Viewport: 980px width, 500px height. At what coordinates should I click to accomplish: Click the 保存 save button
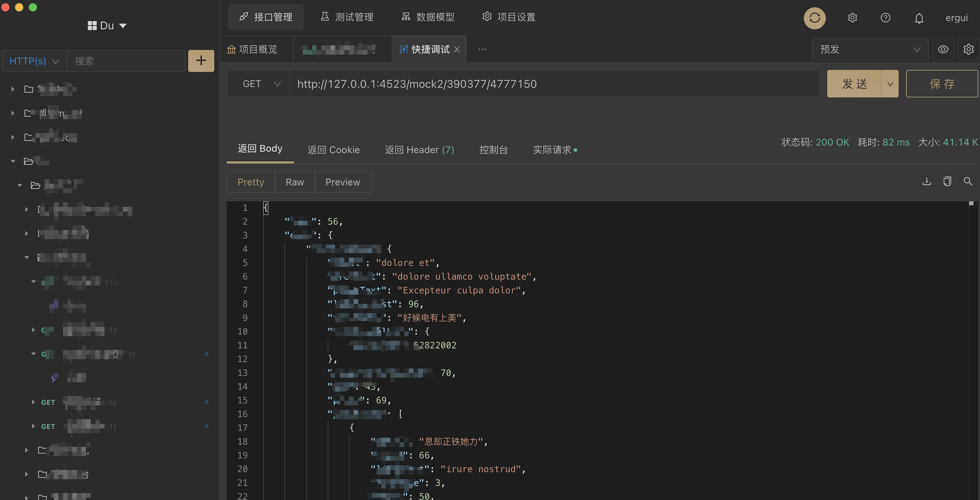point(942,84)
